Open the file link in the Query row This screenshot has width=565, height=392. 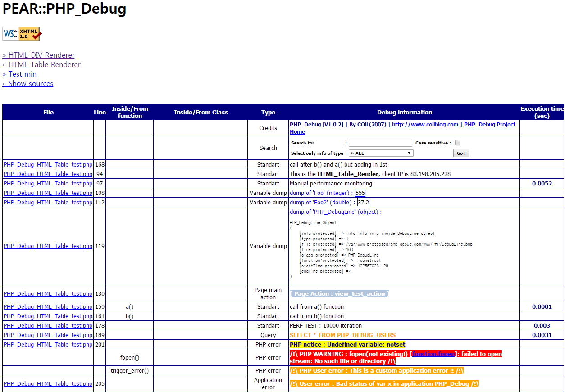pos(48,335)
